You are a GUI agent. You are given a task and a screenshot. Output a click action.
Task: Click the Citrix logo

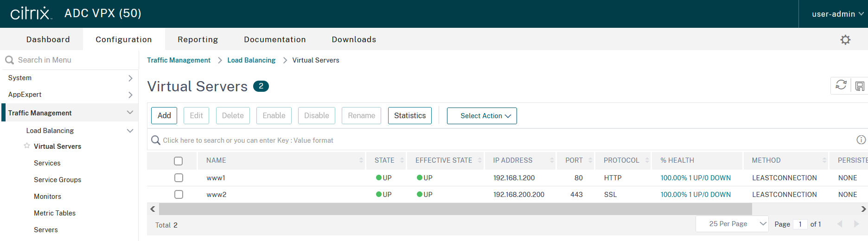pos(31,13)
